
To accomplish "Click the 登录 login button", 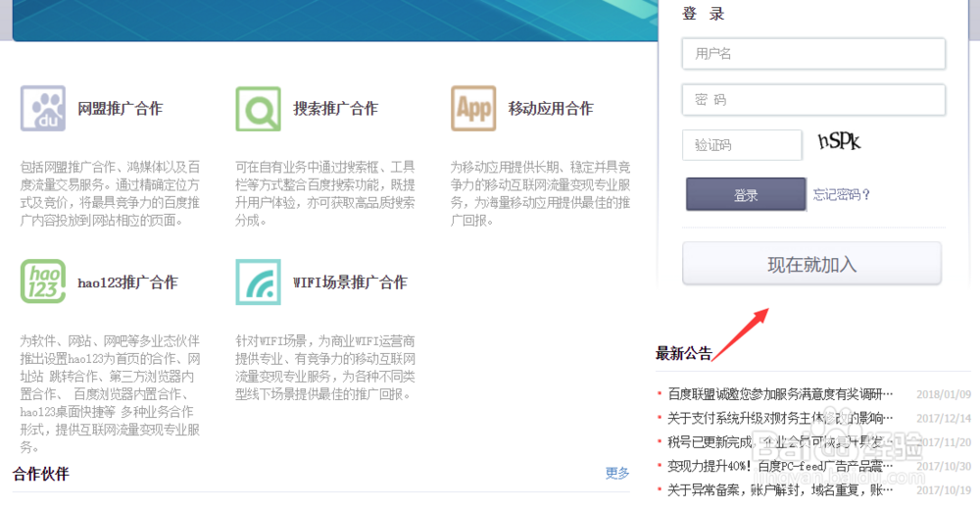I will (746, 194).
